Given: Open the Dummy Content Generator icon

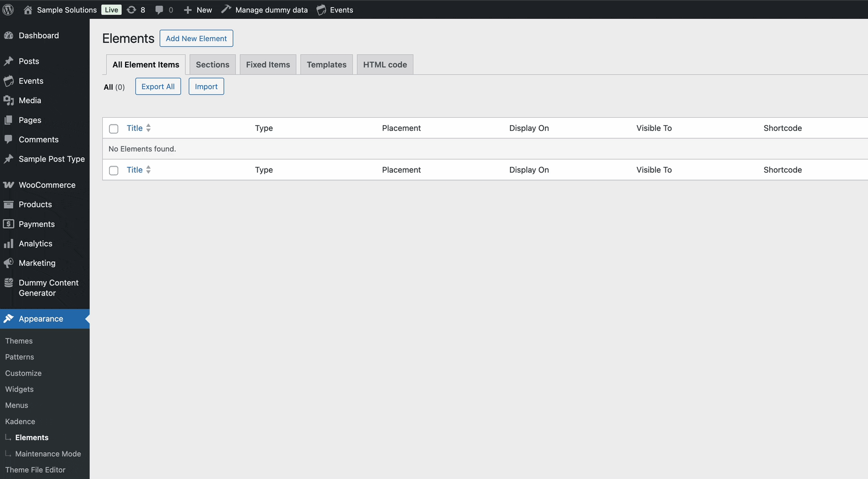Looking at the screenshot, I should [9, 283].
